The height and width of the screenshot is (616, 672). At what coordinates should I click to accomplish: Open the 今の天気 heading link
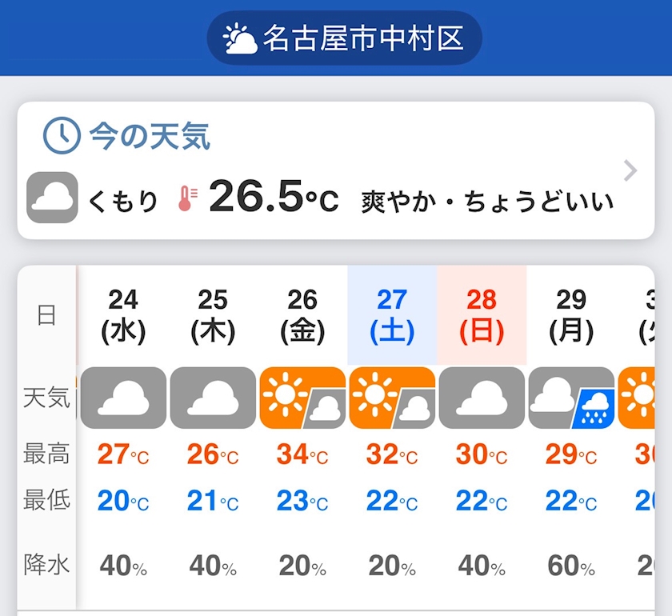click(150, 137)
